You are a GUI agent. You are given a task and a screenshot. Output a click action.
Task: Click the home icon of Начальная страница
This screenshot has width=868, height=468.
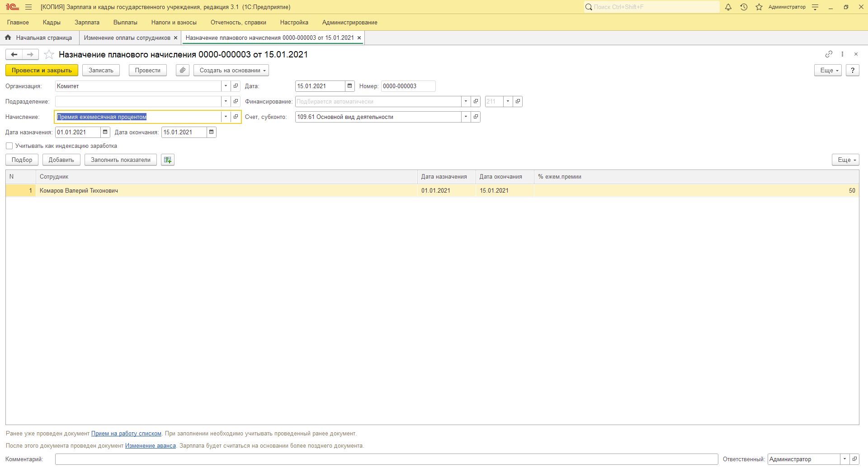click(8, 38)
